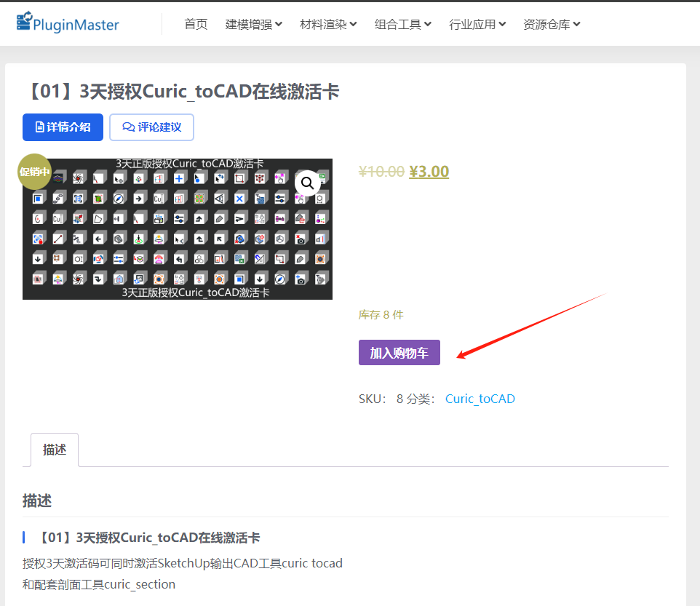The width and height of the screenshot is (700, 606).
Task: Open the 行业应用 dropdown
Action: [477, 24]
